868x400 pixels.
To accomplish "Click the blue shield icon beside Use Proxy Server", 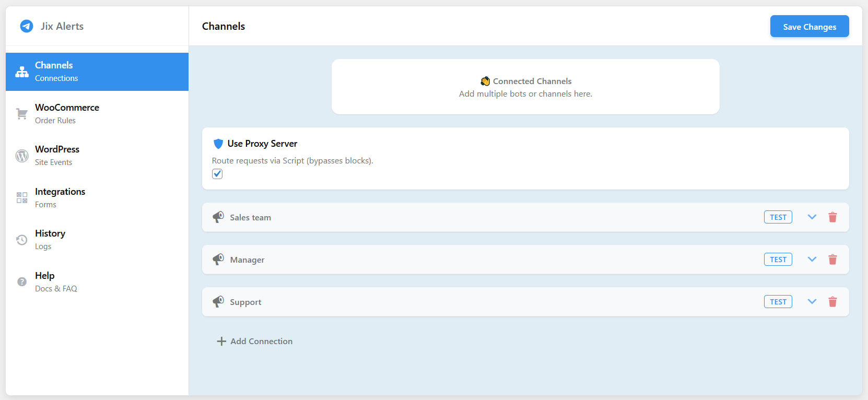I will click(x=218, y=144).
